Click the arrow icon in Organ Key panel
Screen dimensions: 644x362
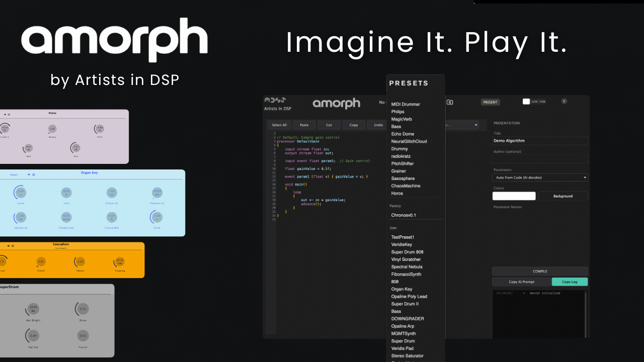pos(29,174)
